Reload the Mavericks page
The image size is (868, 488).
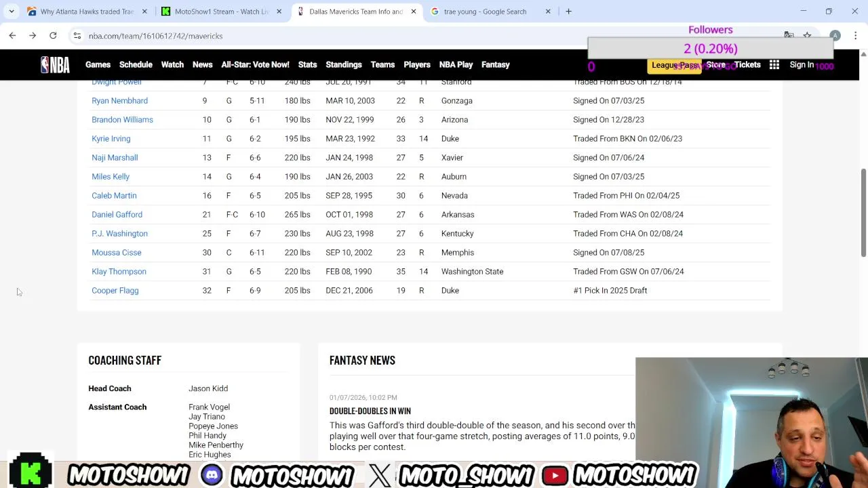click(53, 35)
